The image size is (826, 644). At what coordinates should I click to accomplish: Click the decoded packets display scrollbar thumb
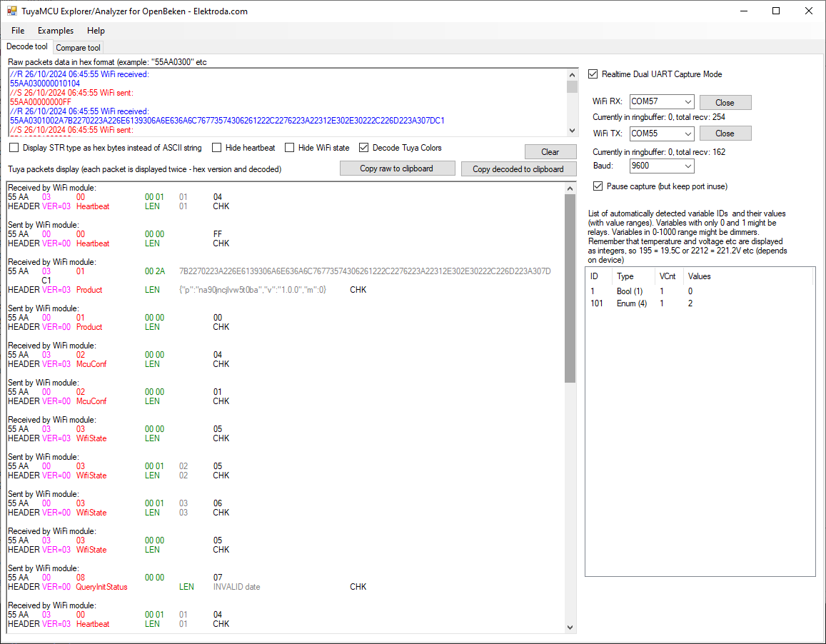pyautogui.click(x=570, y=288)
